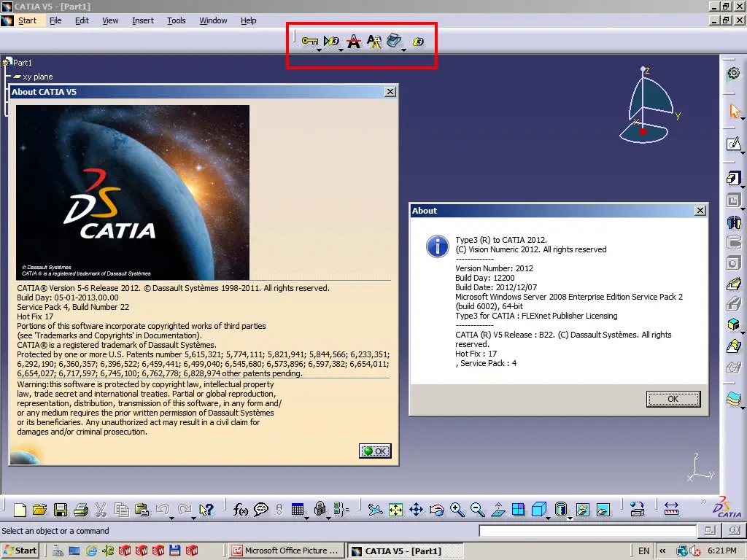747x560 pixels.
Task: Click the Open folder icon
Action: (40, 510)
